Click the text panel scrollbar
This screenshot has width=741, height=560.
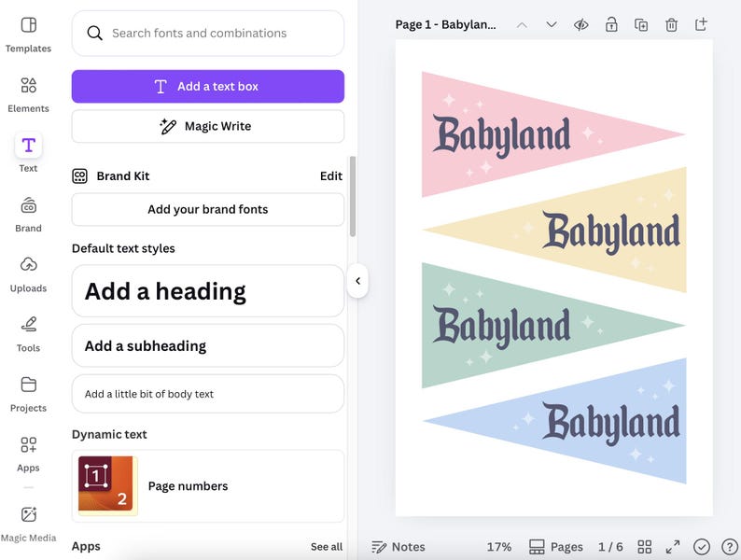tap(353, 196)
